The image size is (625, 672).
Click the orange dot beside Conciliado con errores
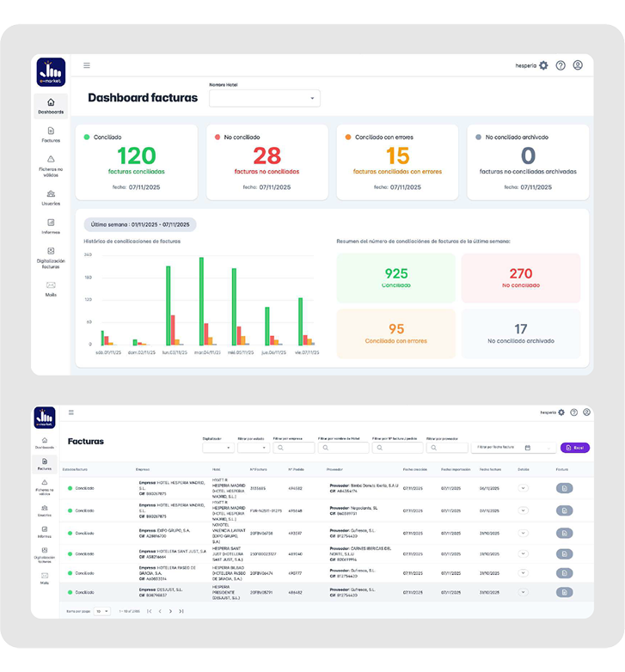[x=349, y=137]
